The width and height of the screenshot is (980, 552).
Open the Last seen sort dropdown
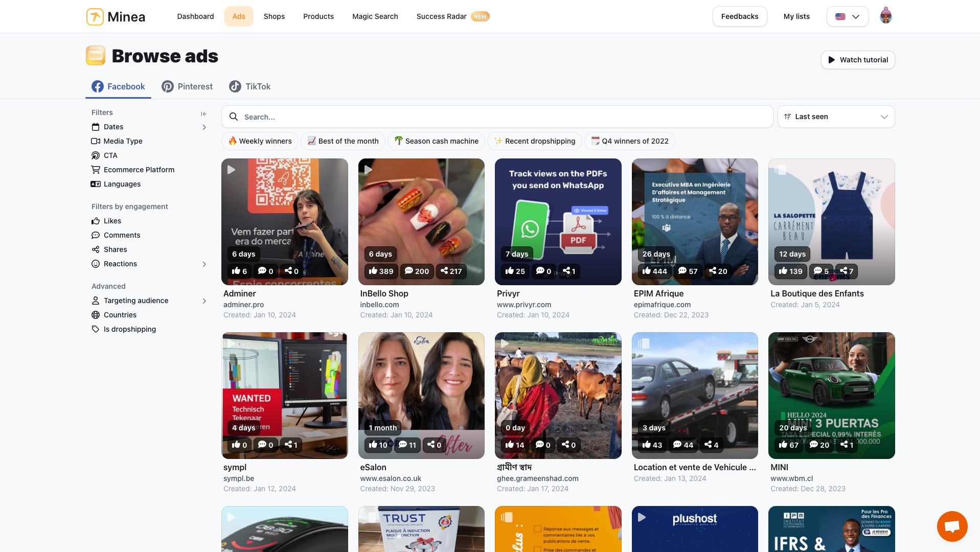(836, 117)
